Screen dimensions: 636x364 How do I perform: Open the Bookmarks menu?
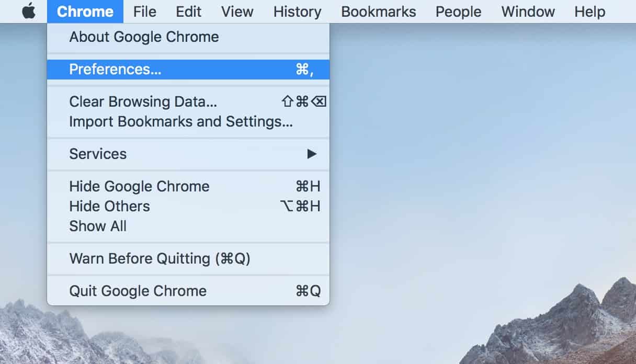pos(378,12)
